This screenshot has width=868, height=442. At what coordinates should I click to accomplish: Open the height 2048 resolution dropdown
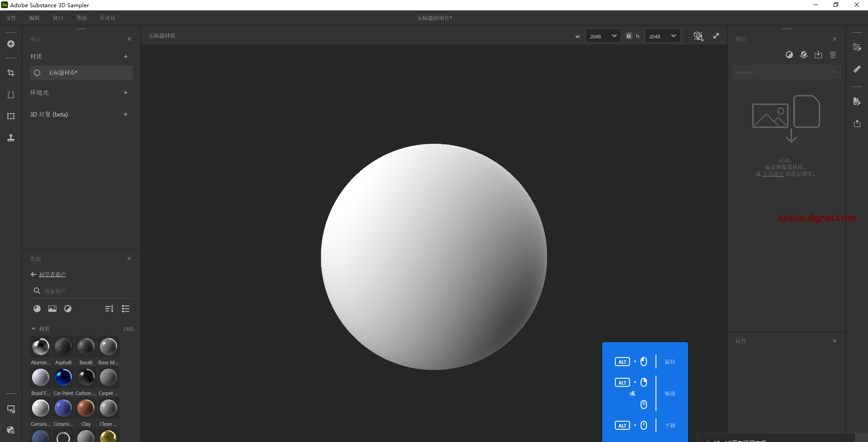[662, 36]
